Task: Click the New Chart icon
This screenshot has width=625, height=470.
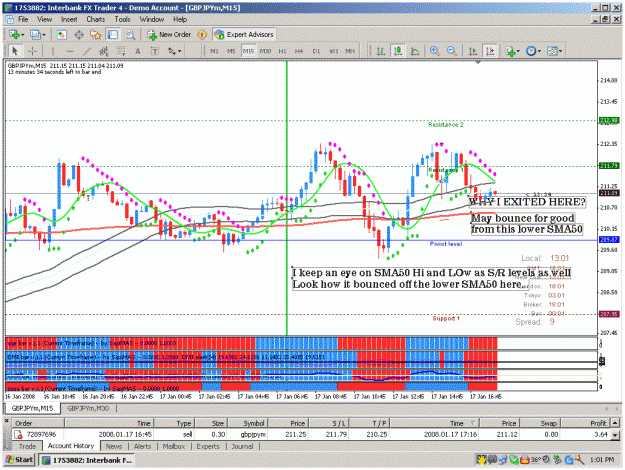Action: tap(14, 35)
